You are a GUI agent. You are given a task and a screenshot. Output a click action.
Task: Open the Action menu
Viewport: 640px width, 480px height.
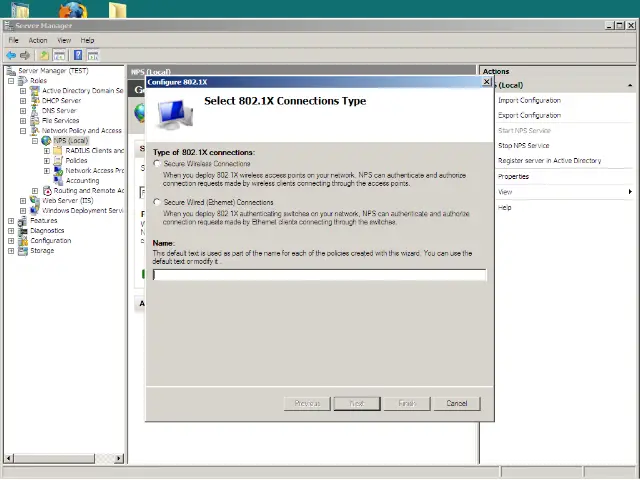click(38, 40)
